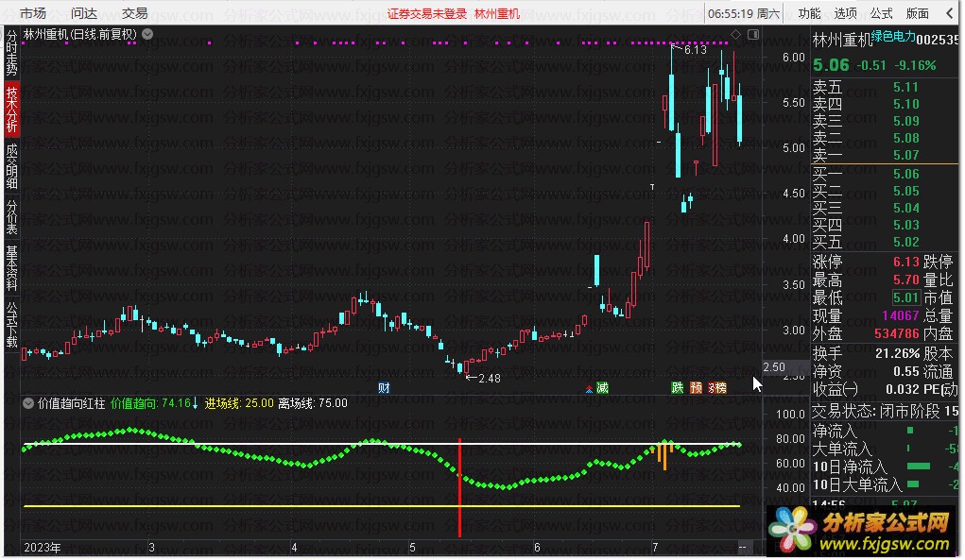
Task: Switch to the 技术分析 sidebar tab
Action: pyautogui.click(x=11, y=109)
